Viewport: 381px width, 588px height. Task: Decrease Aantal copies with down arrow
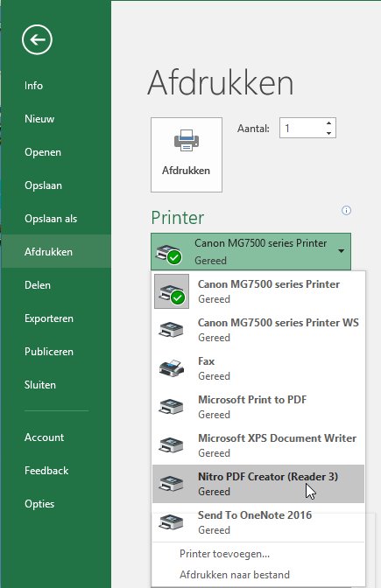tap(328, 133)
